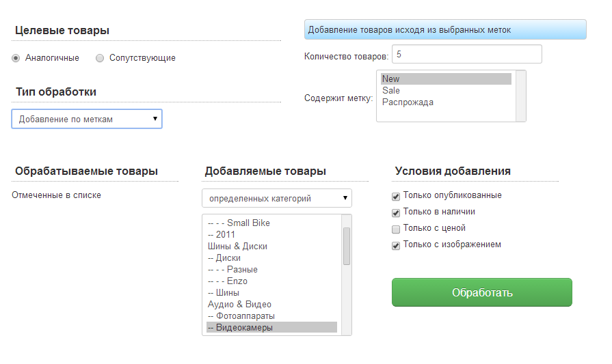612x364 pixels.
Task: Pick Аудио & Видео in category list
Action: (239, 305)
